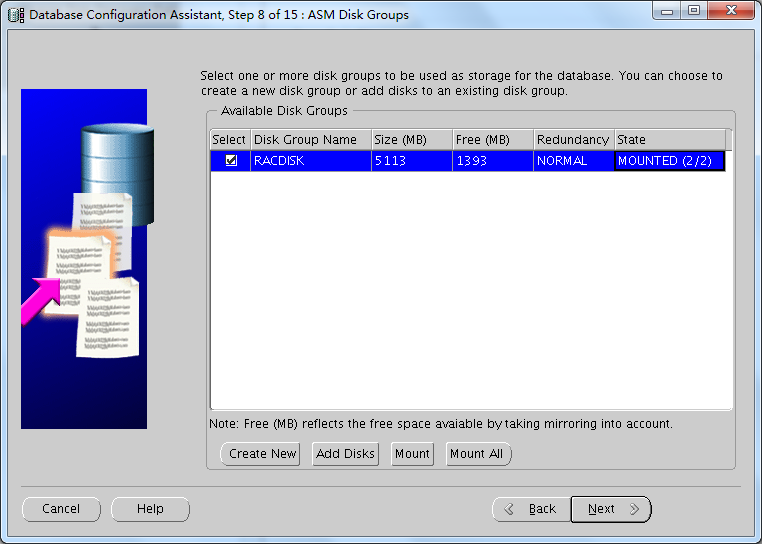The width and height of the screenshot is (762, 544).
Task: Minimize the assistant window
Action: click(667, 11)
